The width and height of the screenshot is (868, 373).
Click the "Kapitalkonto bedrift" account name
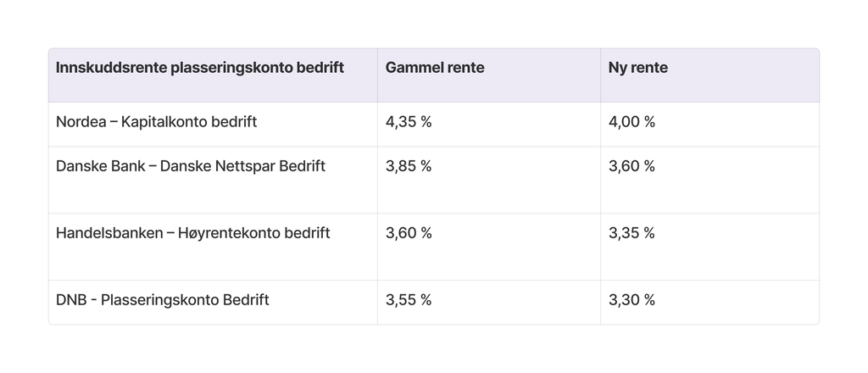click(189, 122)
